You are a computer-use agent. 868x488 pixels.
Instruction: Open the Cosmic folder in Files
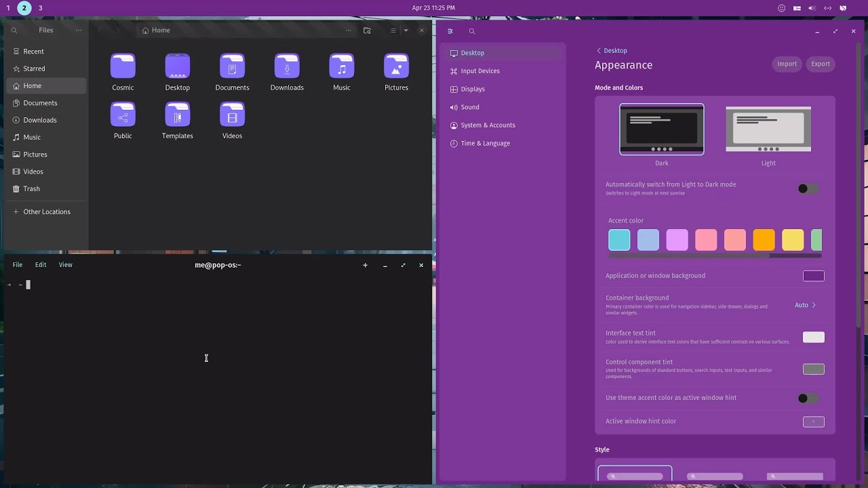click(123, 66)
